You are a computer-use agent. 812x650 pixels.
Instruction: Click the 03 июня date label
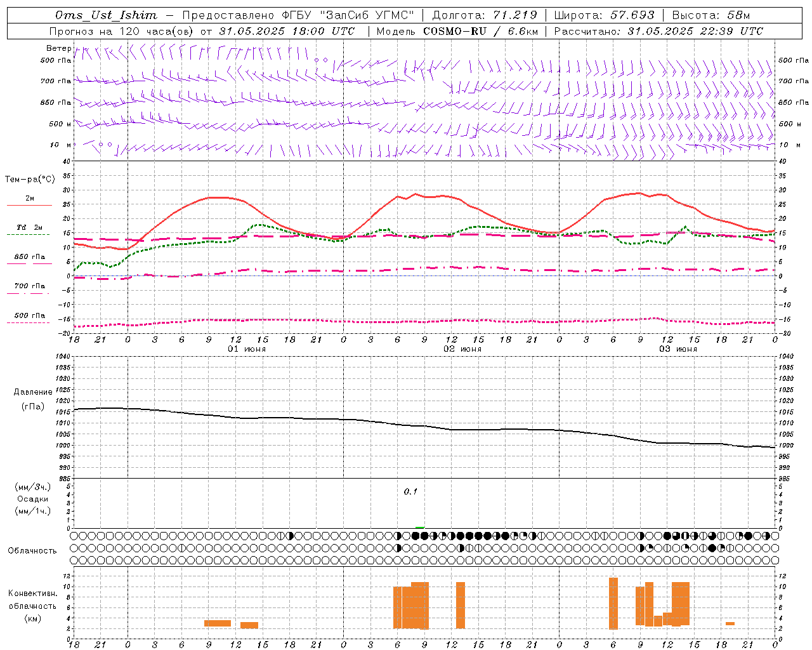pyautogui.click(x=678, y=349)
